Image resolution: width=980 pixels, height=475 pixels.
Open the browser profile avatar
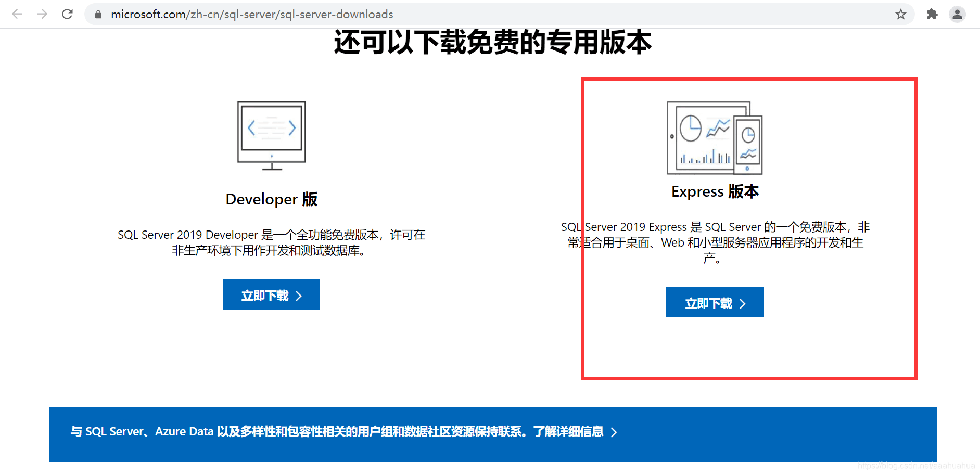click(957, 14)
